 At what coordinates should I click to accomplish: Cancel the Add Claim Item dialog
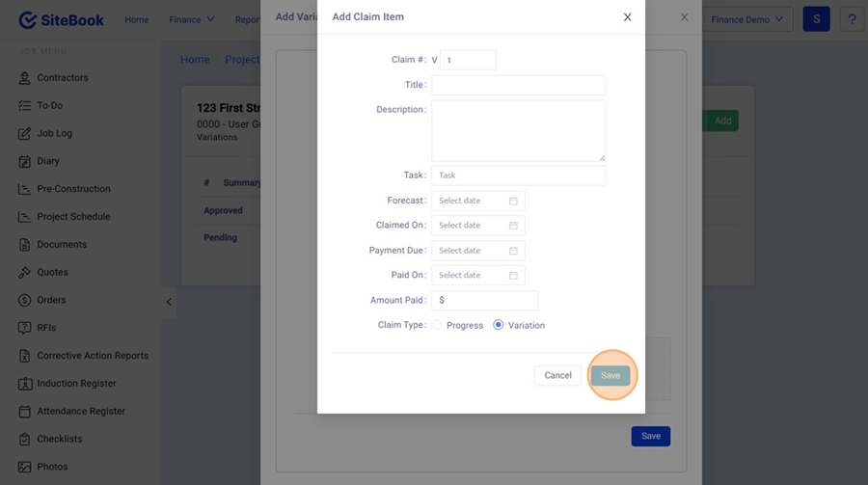pos(557,375)
